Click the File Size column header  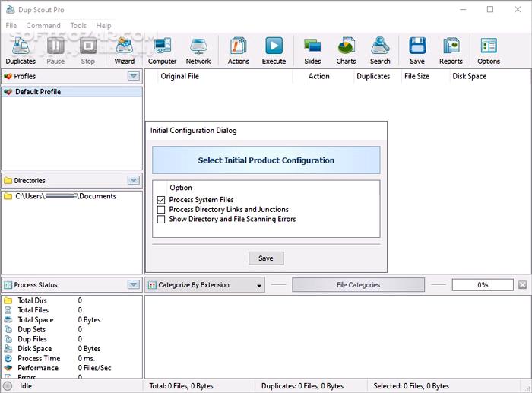[416, 76]
